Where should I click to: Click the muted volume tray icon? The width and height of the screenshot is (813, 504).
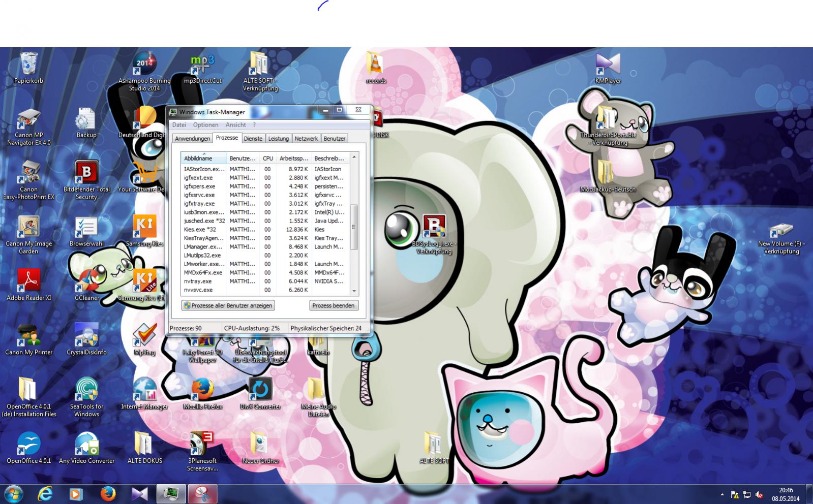[759, 494]
